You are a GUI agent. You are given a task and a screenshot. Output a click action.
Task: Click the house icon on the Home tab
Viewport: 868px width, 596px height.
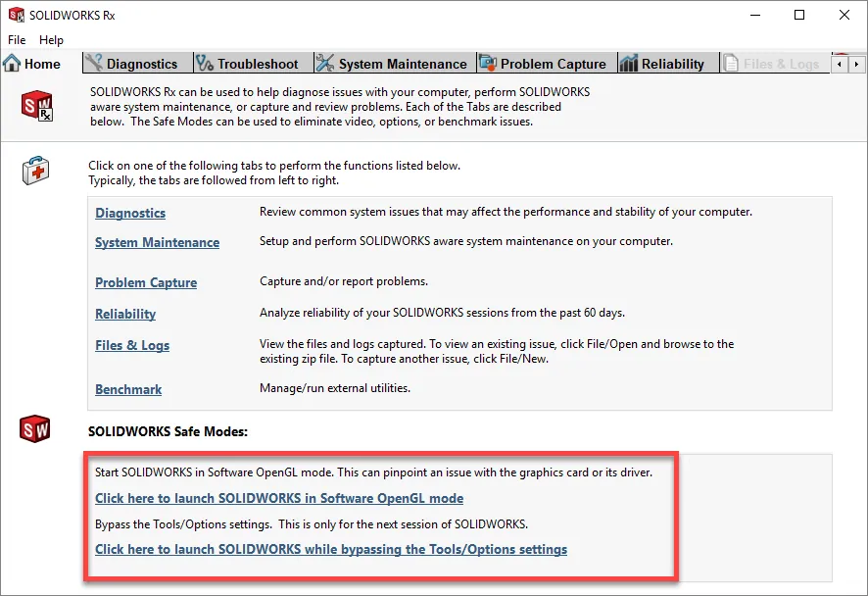(12, 64)
